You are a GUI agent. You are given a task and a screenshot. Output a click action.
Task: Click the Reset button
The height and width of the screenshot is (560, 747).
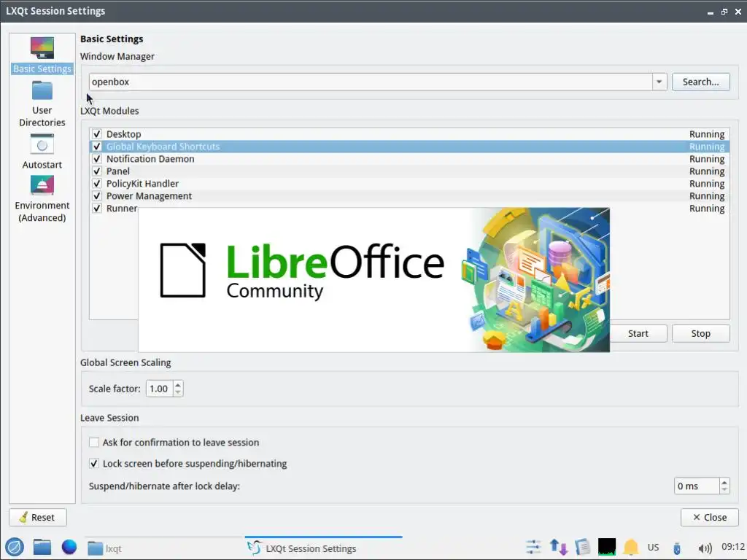(38, 517)
